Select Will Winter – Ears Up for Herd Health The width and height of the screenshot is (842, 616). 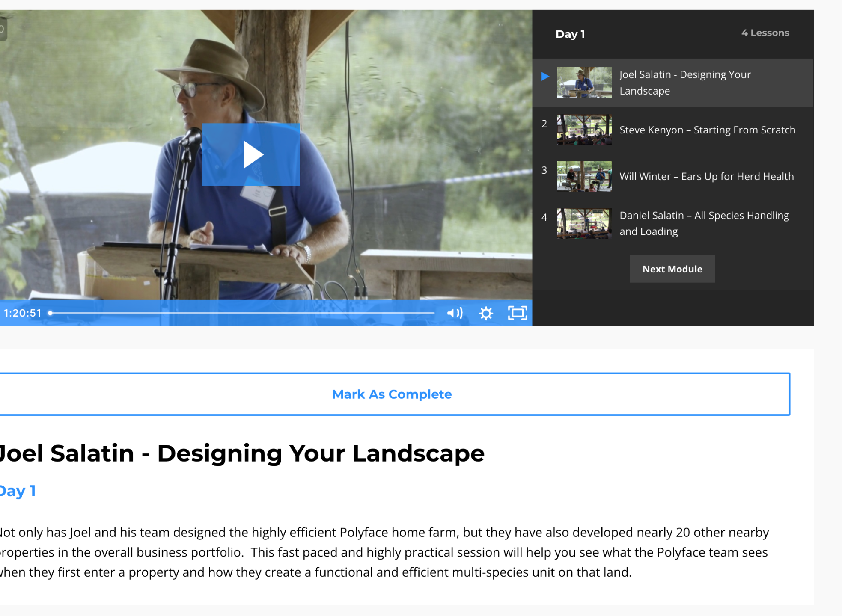[x=706, y=177]
